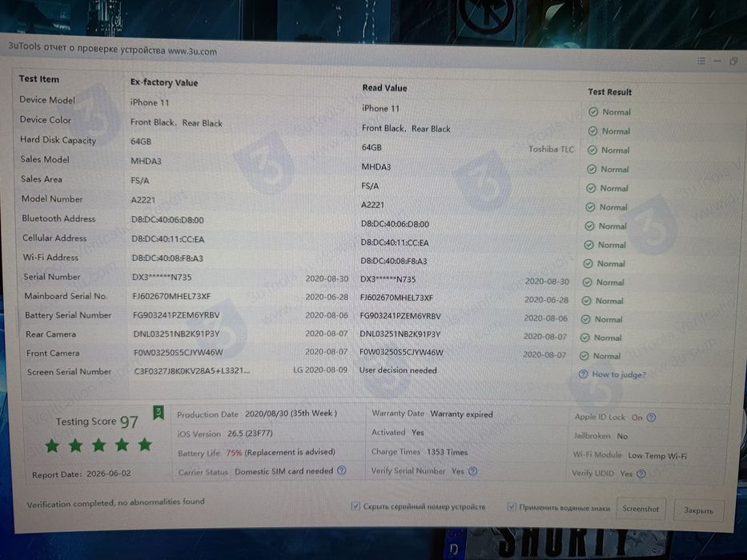Screen dimensions: 747x560
Task: Click the Normal check icon for Mainboard Serial No.
Action: point(586,301)
